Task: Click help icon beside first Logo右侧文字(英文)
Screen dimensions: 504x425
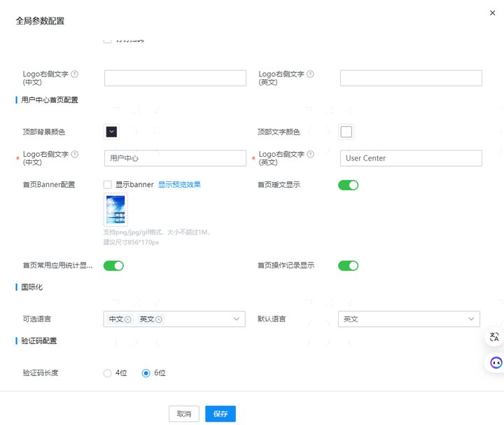Action: [310, 74]
